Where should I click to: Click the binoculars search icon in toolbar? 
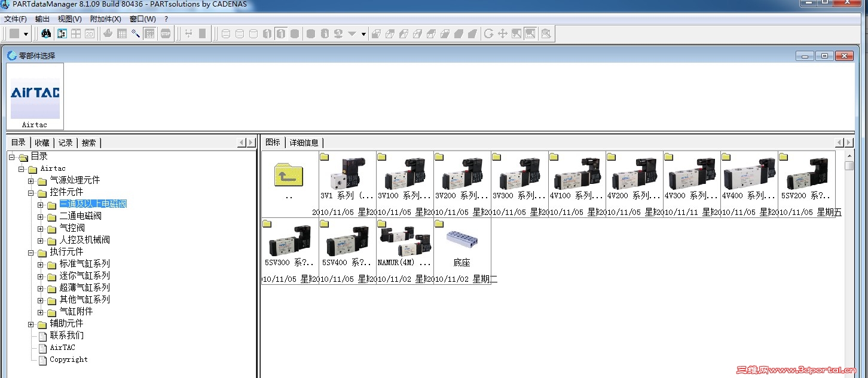[x=46, y=33]
